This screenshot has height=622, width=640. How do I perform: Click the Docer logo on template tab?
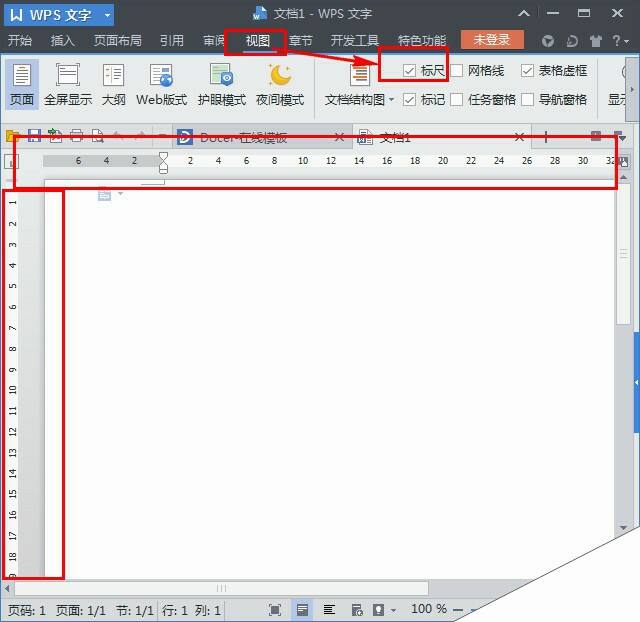click(184, 137)
